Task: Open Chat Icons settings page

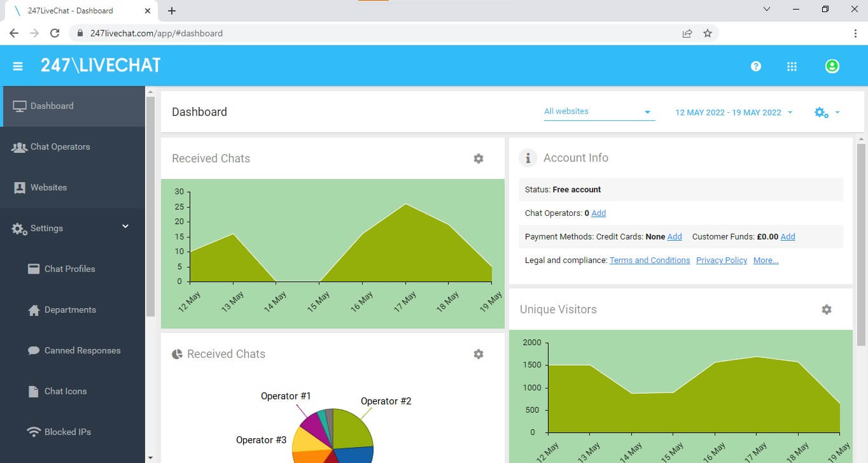Action: click(x=73, y=392)
